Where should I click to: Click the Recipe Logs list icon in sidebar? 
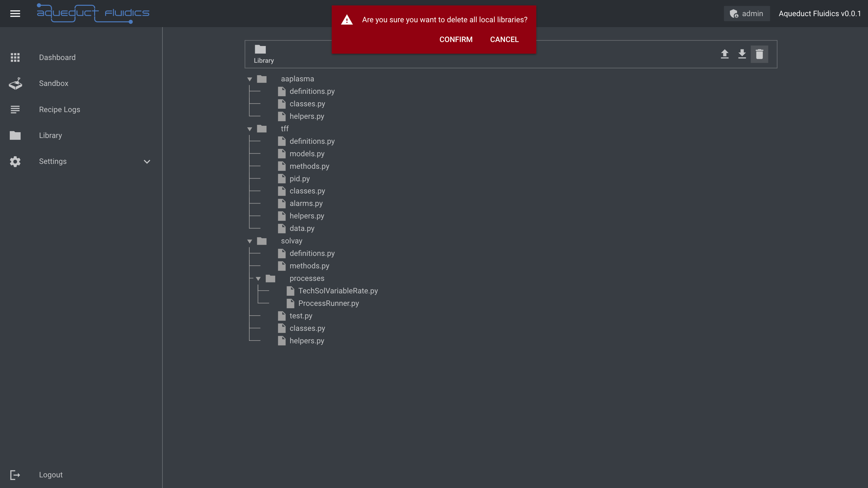coord(15,109)
